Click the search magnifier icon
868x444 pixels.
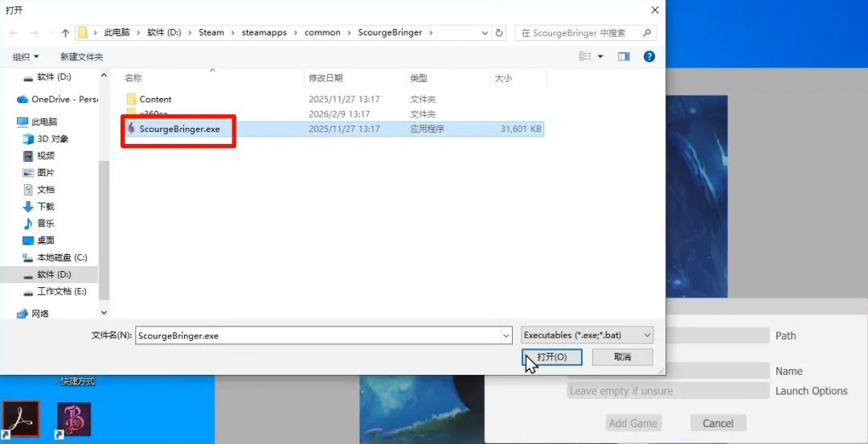pos(646,33)
